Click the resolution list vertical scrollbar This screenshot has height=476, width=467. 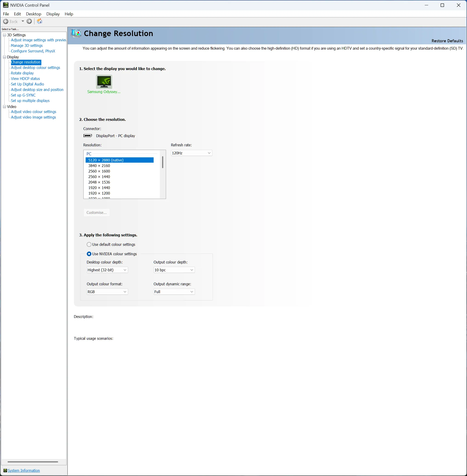[163, 162]
